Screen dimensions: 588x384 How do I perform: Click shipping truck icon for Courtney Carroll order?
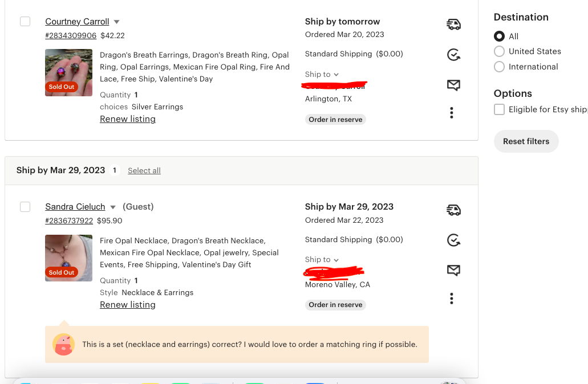pos(453,24)
